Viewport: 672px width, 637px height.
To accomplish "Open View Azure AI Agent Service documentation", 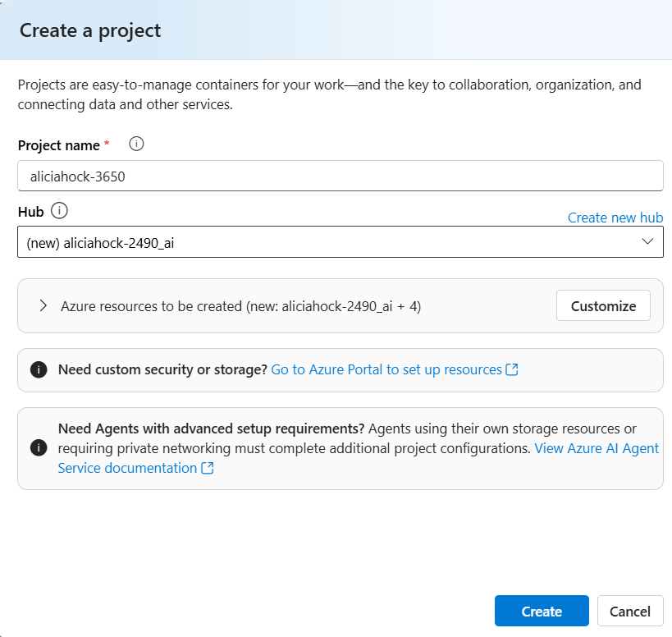I will coord(597,448).
